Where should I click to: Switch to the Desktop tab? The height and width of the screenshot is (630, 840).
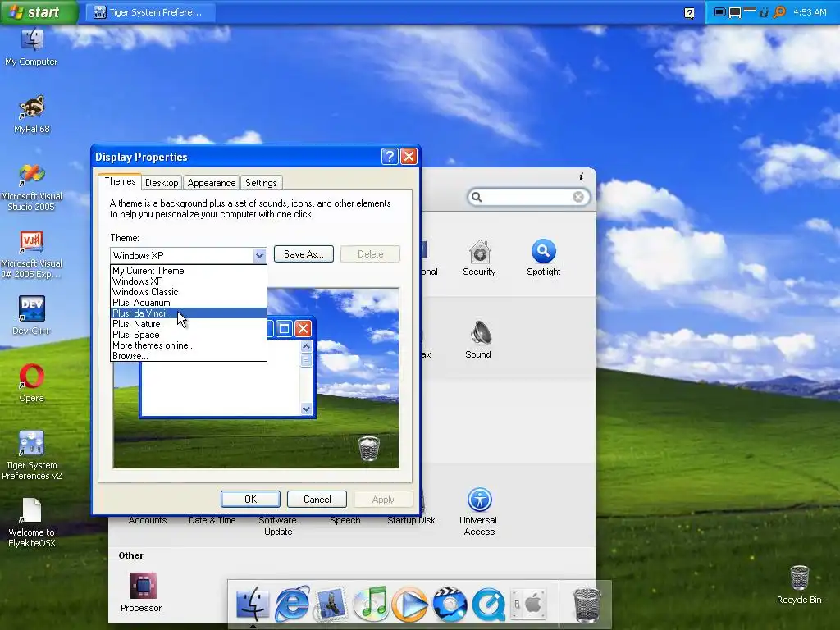[x=162, y=183]
